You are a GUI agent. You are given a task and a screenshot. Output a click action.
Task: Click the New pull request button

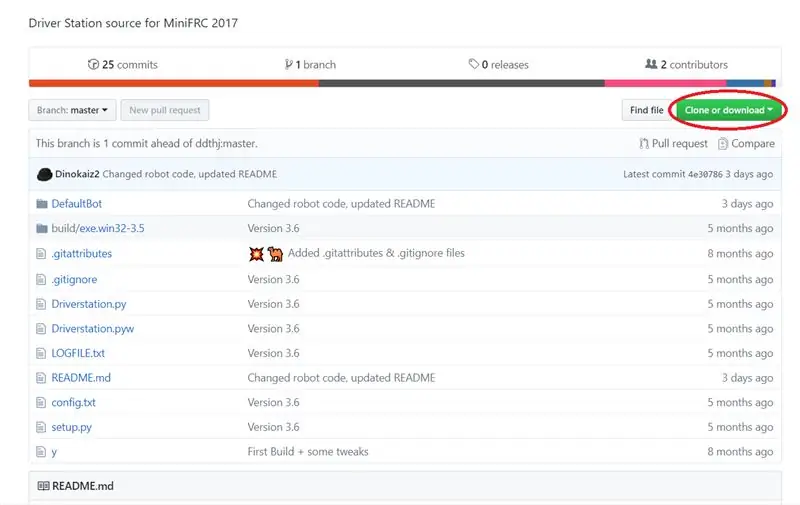[165, 110]
